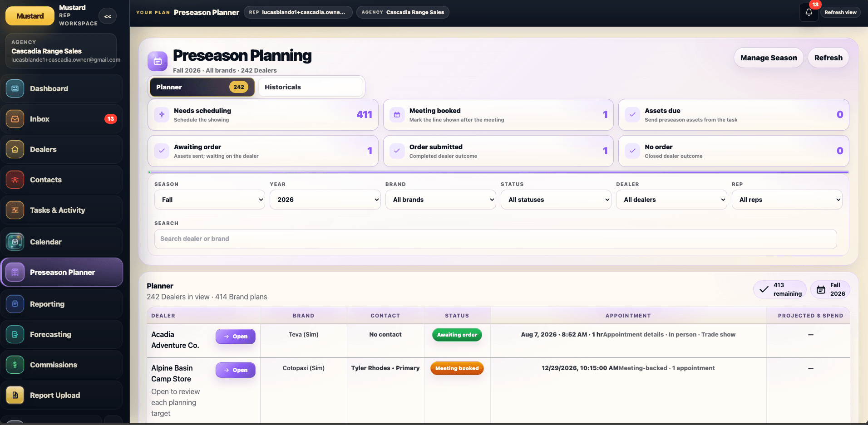This screenshot has height=425, width=868.
Task: Click the checkmark icon beside 413 remaining
Action: click(764, 289)
